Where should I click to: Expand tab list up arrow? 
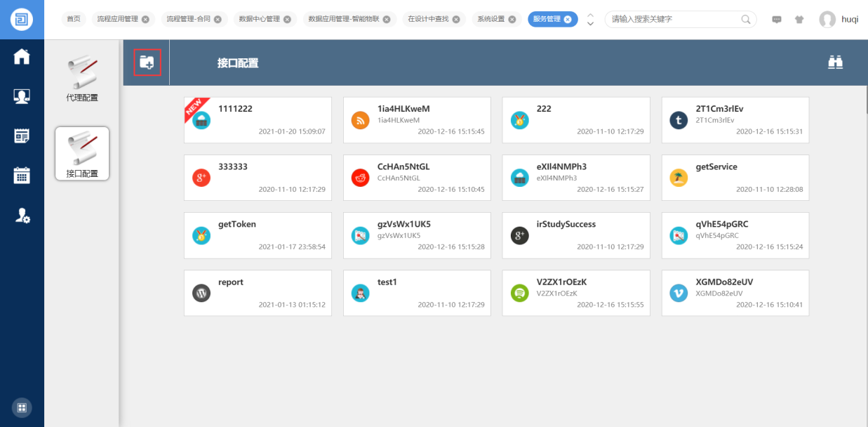(590, 15)
